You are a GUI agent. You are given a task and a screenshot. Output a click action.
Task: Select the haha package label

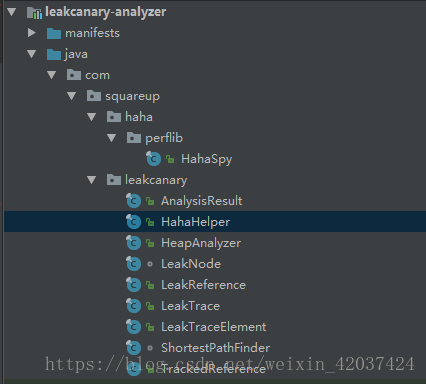coord(139,117)
